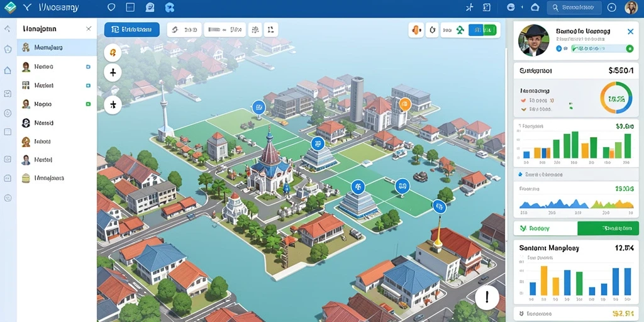The width and height of the screenshot is (644, 322).
Task: Click the chat bubble icon in top bar
Action: pos(150,8)
